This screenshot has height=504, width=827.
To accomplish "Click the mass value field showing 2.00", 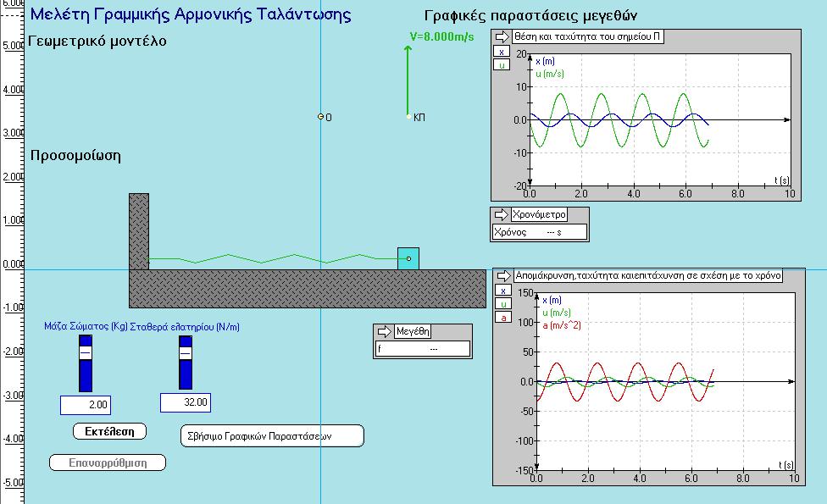I will tap(86, 405).
